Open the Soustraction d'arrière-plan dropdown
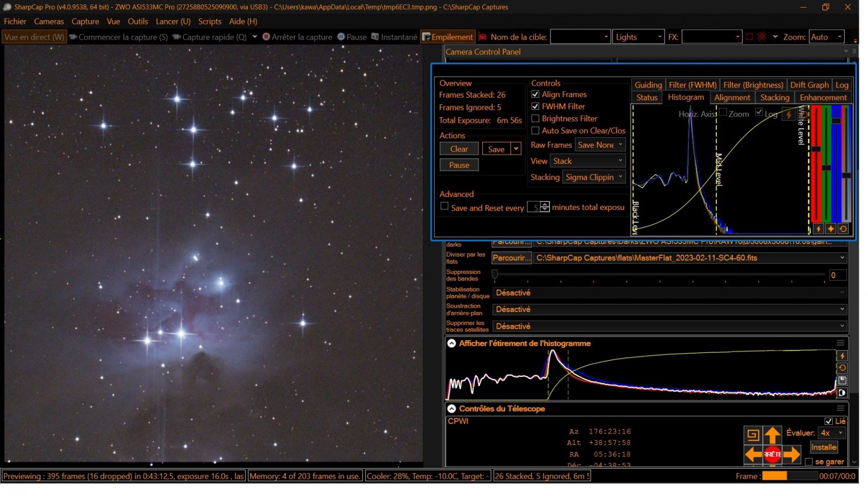 pyautogui.click(x=669, y=309)
